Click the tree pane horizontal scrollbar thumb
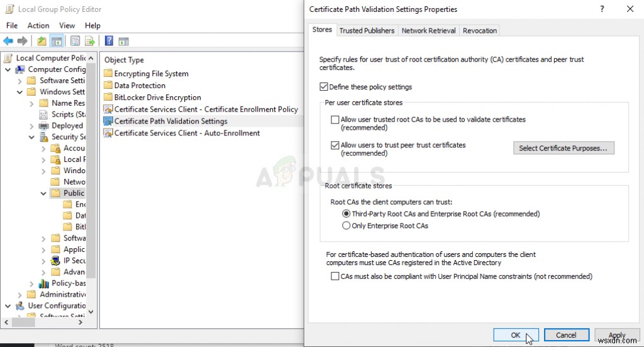 point(23,322)
